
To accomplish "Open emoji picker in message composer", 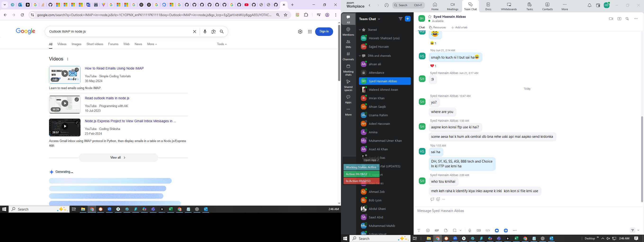I will pyautogui.click(x=428, y=230).
